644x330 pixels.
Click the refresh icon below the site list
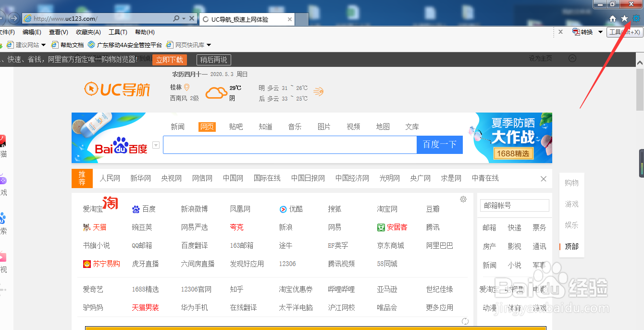[465, 321]
